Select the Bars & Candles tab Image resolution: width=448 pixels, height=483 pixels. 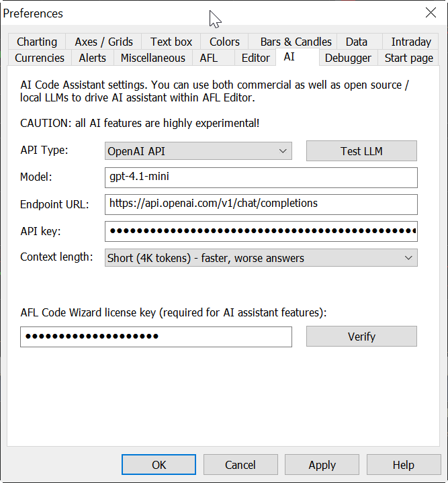tap(296, 42)
